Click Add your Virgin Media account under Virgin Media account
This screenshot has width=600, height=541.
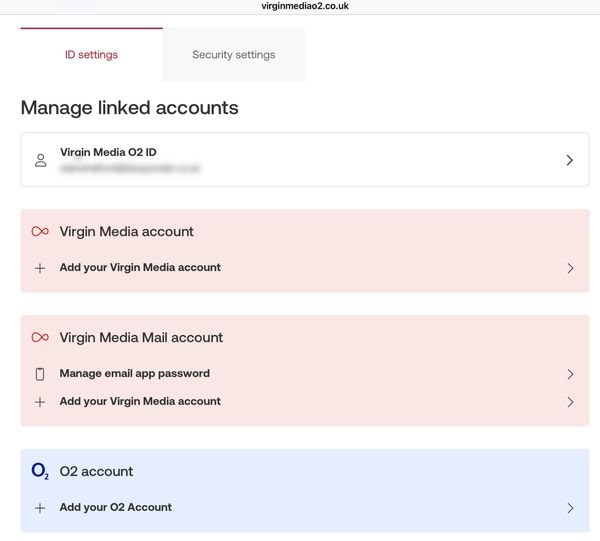pyautogui.click(x=140, y=268)
